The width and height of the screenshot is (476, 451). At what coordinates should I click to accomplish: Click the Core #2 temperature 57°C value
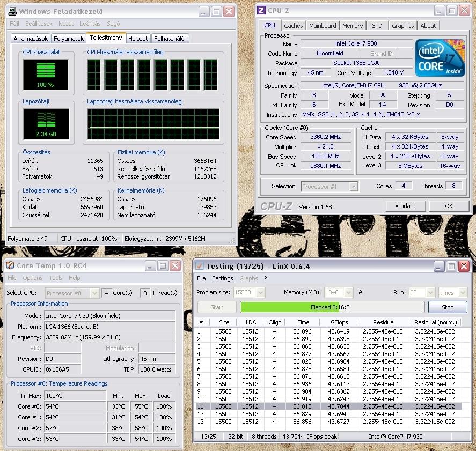[75, 428]
